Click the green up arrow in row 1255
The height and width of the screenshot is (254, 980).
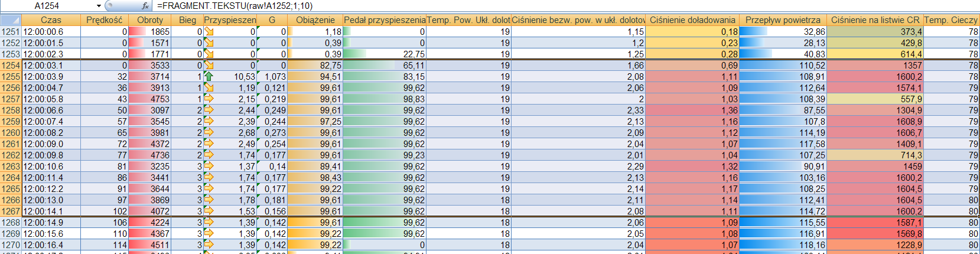click(x=209, y=77)
